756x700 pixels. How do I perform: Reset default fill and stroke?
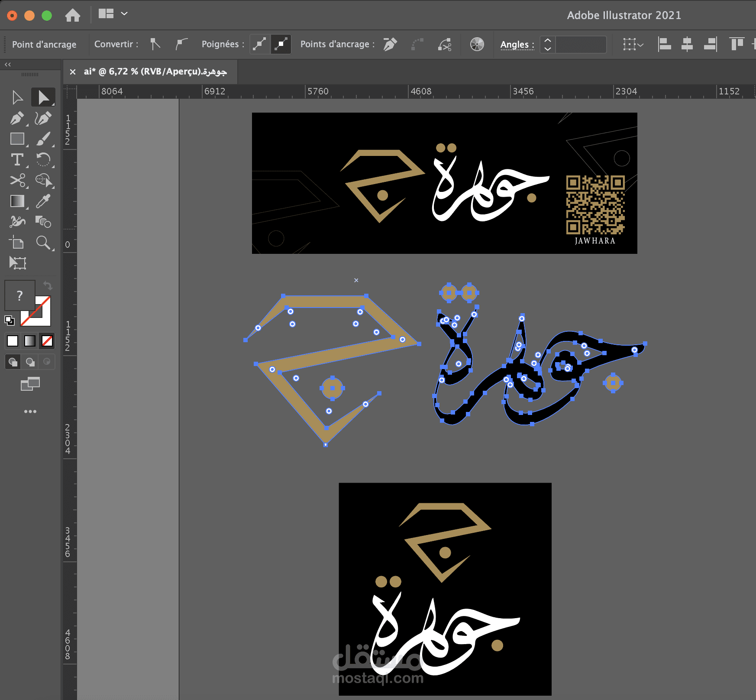[x=9, y=321]
